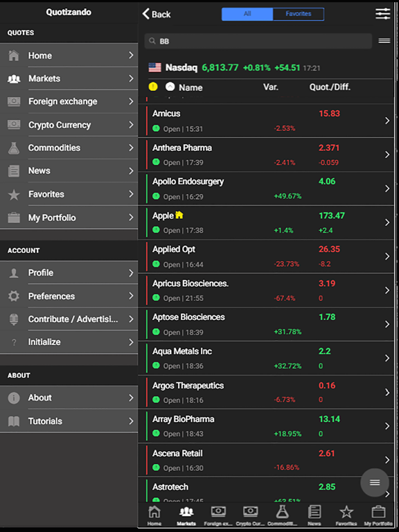Click Apple price 173.47
399x532 pixels.
(x=332, y=215)
